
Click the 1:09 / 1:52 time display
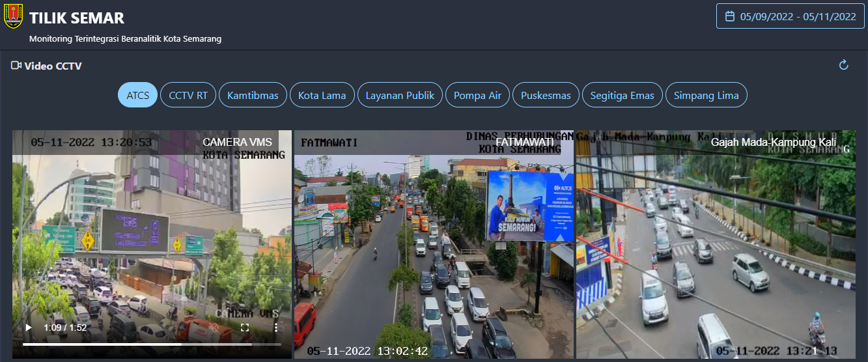click(x=65, y=327)
